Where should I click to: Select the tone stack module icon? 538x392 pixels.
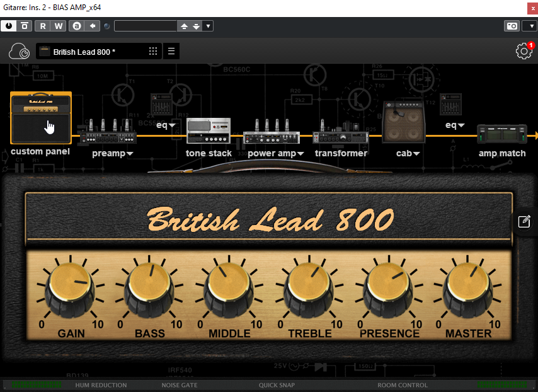coord(209,131)
